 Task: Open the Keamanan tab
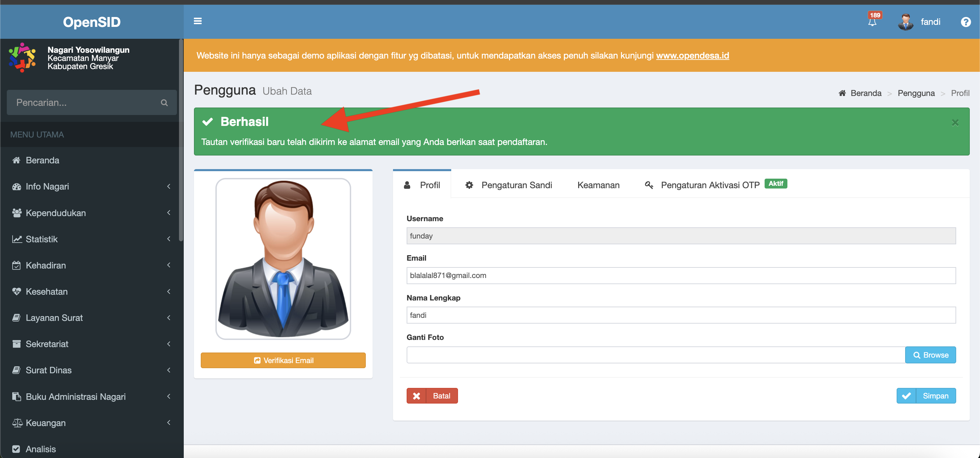click(x=598, y=185)
